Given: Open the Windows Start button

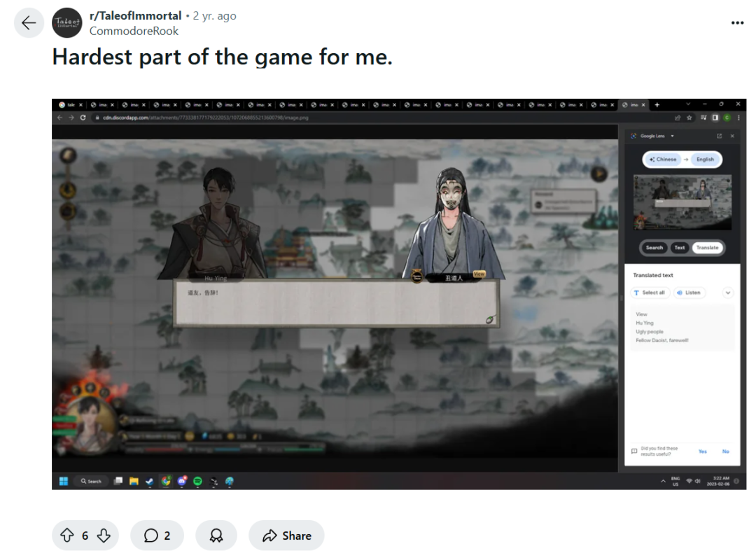Looking at the screenshot, I should click(64, 481).
